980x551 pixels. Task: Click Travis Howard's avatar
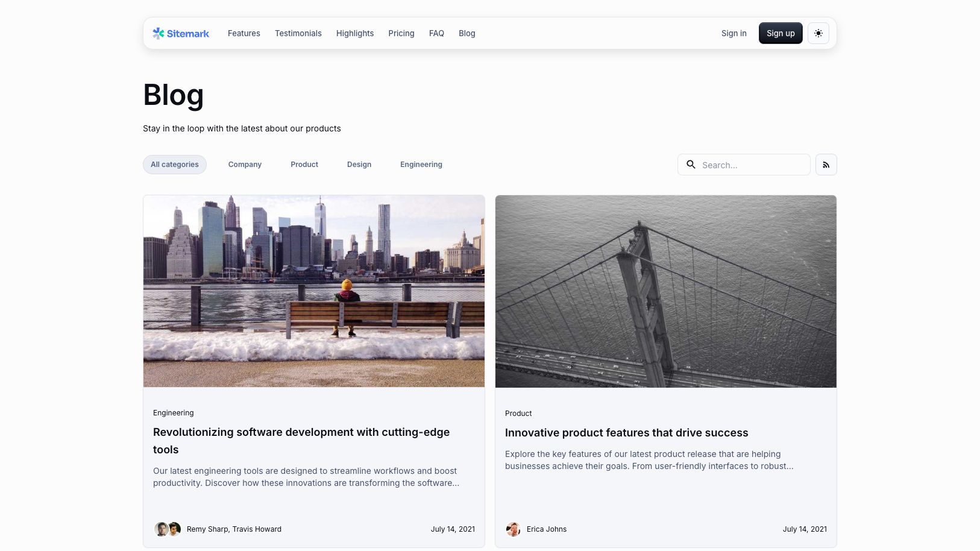[x=175, y=529]
